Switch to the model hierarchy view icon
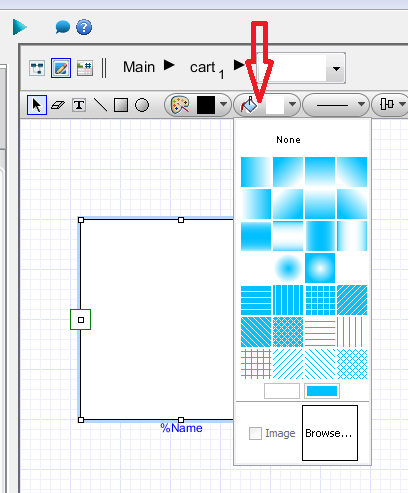 coord(37,68)
